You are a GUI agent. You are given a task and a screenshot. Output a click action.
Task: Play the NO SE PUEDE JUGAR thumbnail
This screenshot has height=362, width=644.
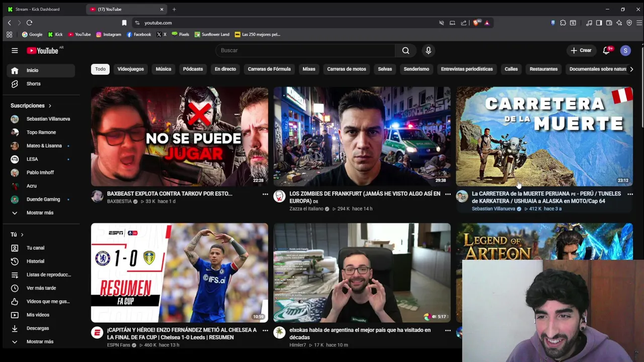180,136
